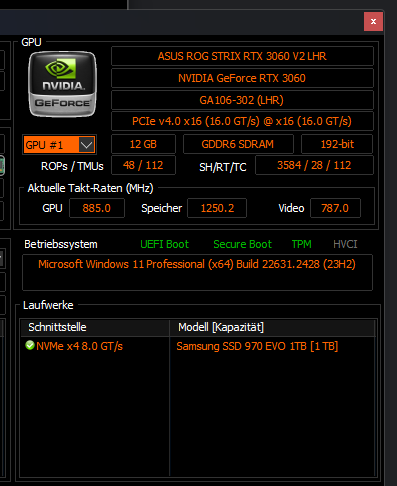Click the 192-bit bus width field
397x486 pixels.
(x=337, y=144)
